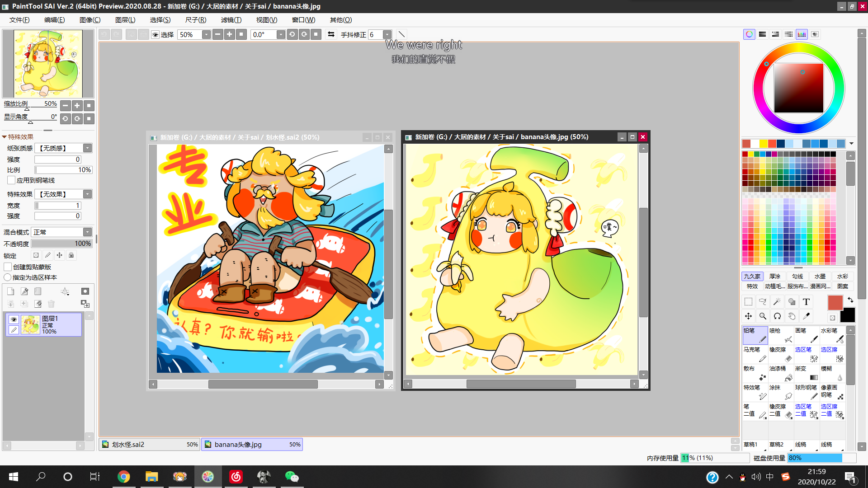Select the 模糊 blur tool

(832, 373)
